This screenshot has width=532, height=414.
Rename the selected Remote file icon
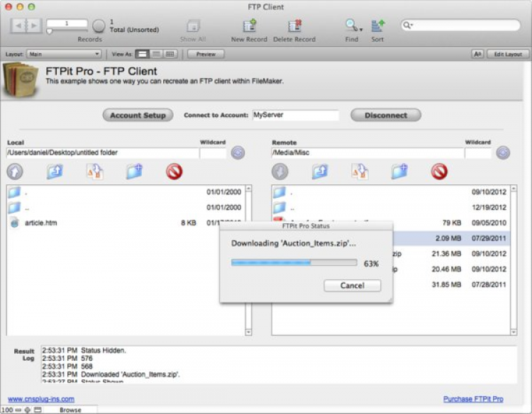[x=360, y=172]
